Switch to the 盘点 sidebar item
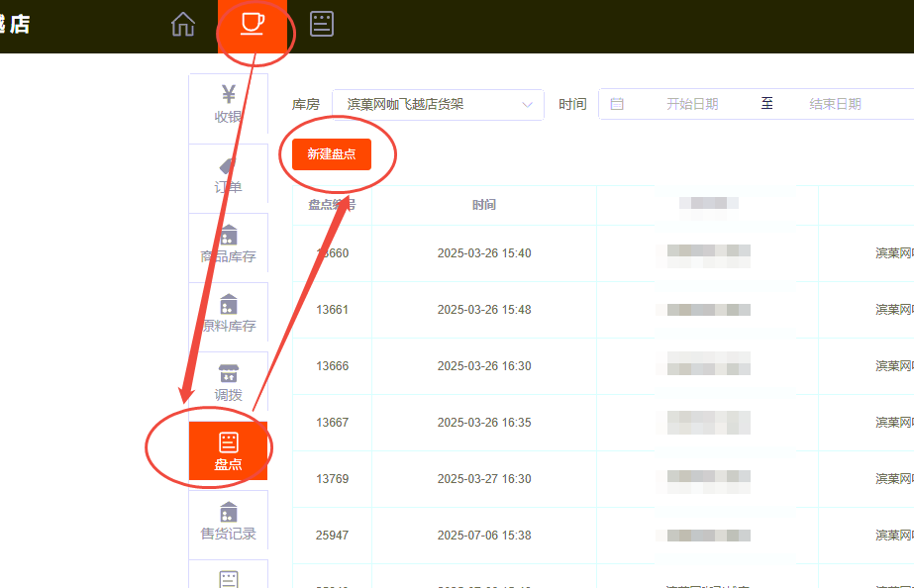 (x=228, y=451)
